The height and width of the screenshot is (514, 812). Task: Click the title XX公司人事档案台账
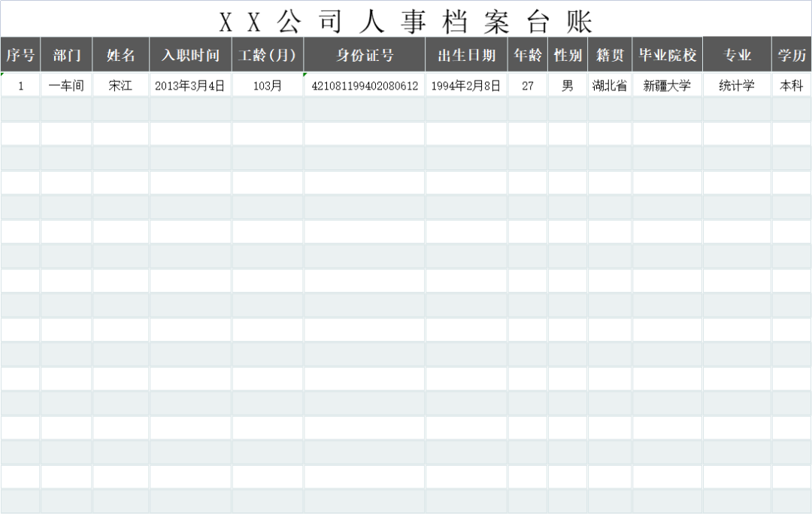pyautogui.click(x=405, y=22)
